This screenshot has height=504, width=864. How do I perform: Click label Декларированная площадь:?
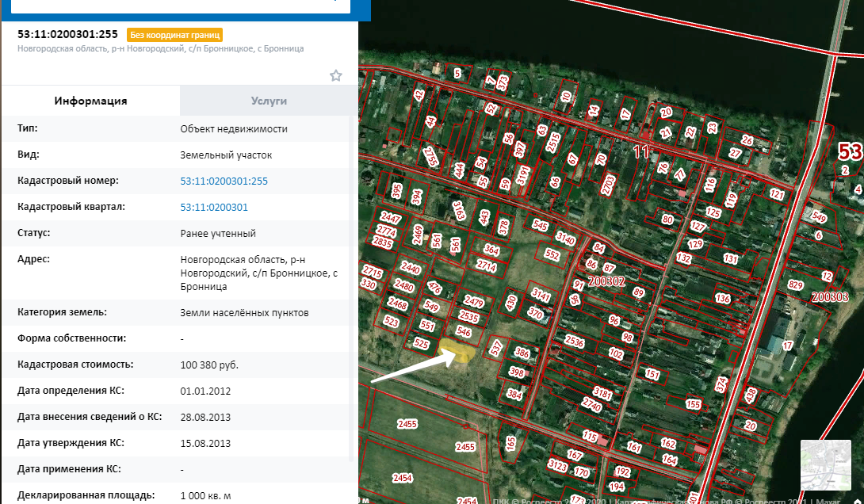tap(86, 495)
